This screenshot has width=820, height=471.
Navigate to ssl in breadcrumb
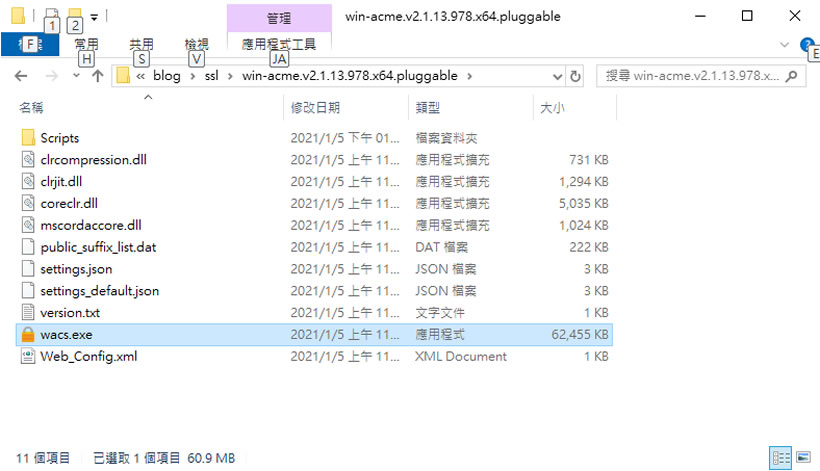(x=211, y=76)
